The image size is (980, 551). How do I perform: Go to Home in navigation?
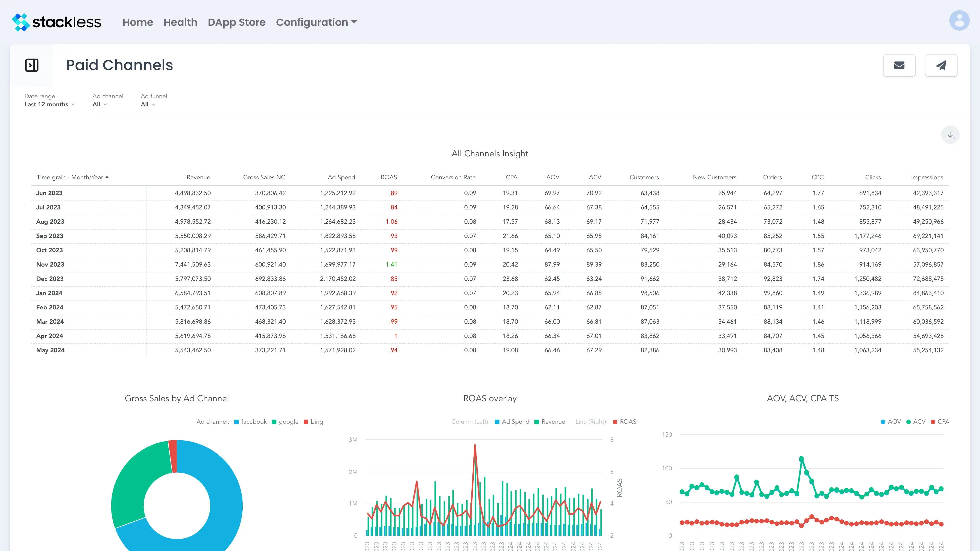click(138, 22)
